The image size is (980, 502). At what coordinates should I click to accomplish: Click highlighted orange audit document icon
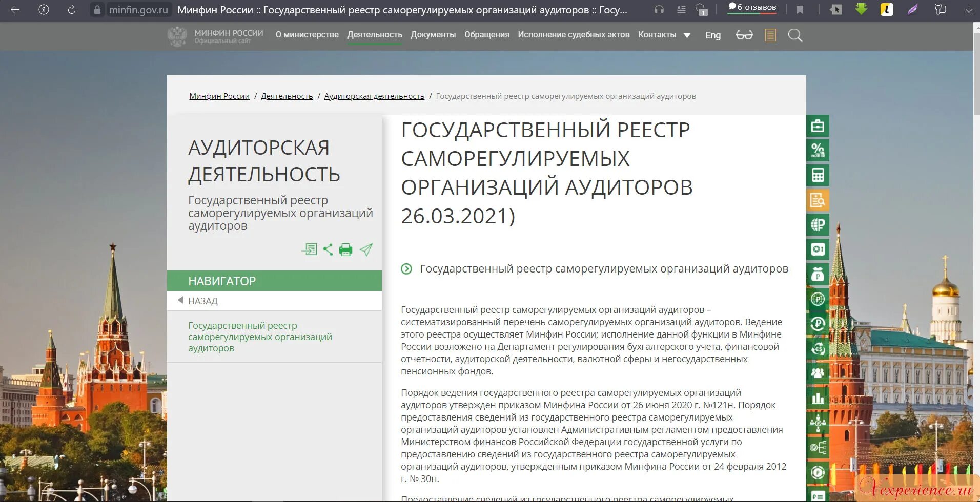coord(818,200)
